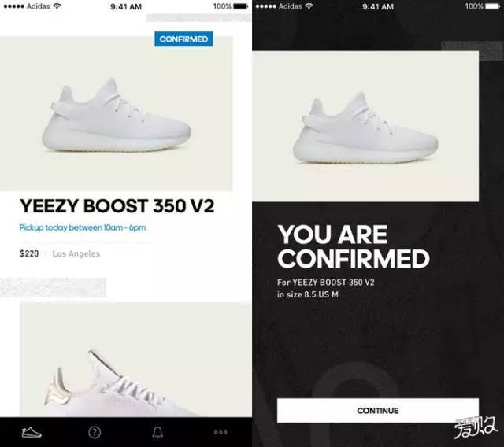Select the YEEZY BOOST 350 V2 title
This screenshot has width=504, height=447.
coord(117,206)
